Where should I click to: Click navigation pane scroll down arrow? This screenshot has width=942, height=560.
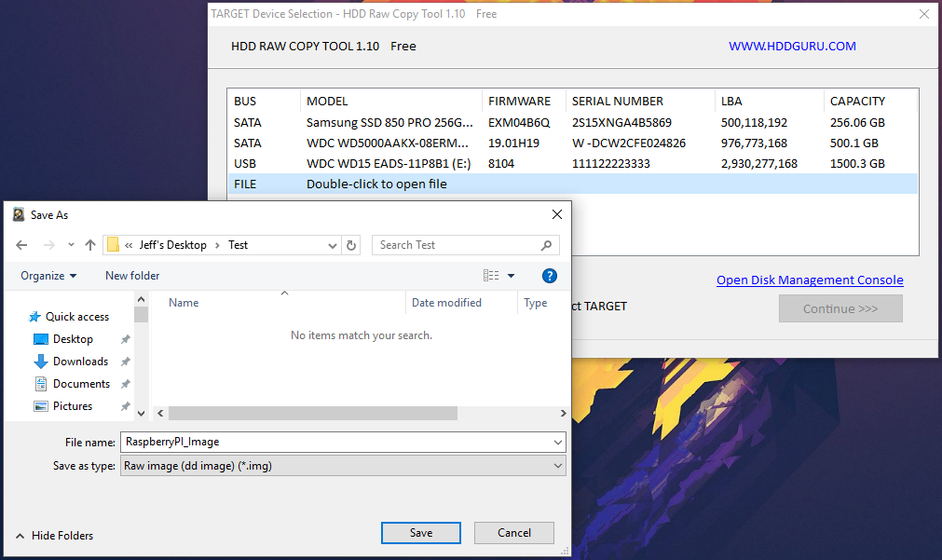[x=142, y=414]
